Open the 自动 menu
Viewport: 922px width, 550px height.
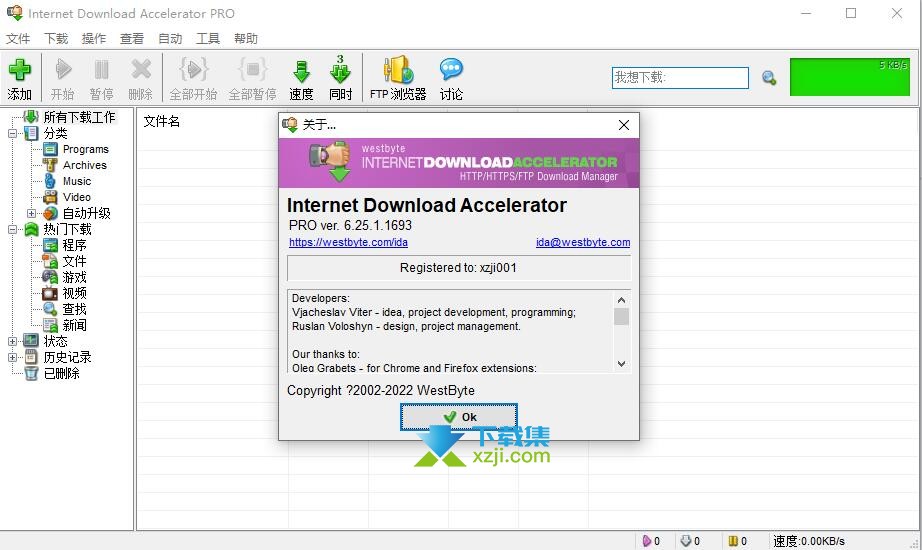(x=171, y=39)
